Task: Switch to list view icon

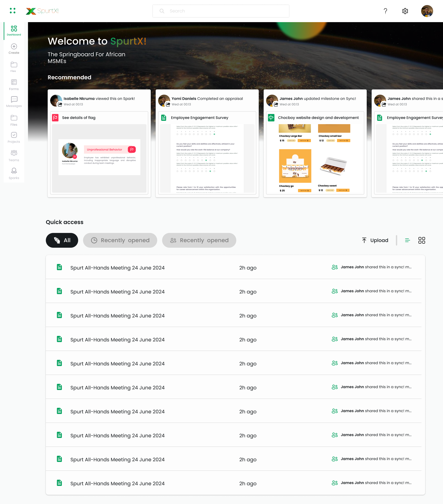Action: [408, 240]
